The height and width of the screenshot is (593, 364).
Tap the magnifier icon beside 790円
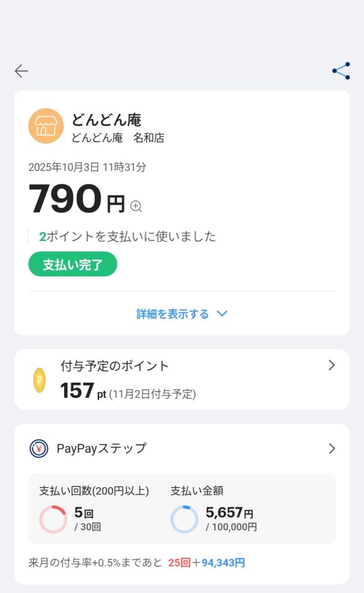(136, 206)
